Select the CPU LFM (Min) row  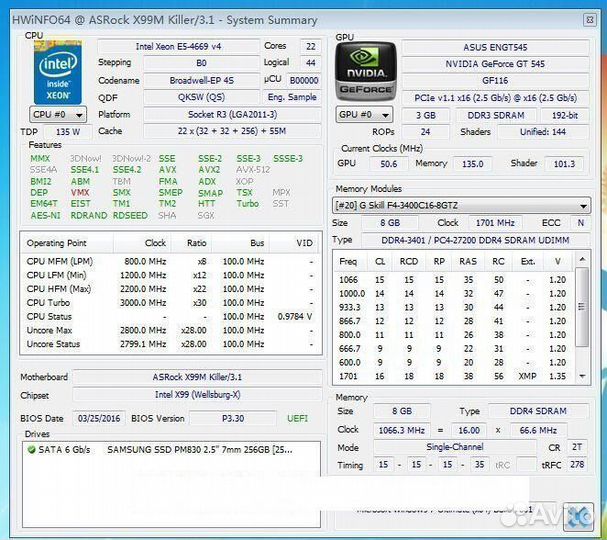coord(170,275)
